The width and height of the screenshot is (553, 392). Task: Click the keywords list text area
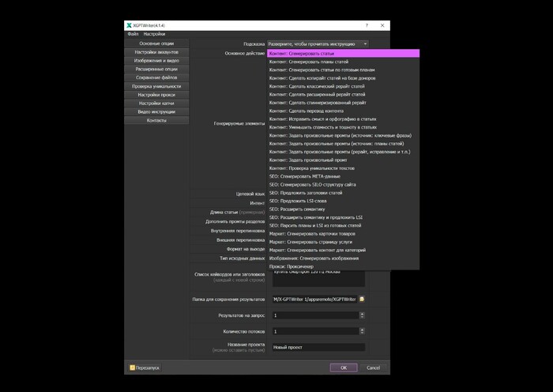[x=318, y=279]
